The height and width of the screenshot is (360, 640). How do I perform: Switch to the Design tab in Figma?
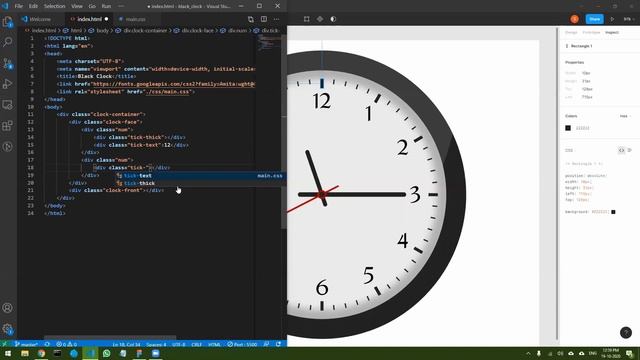point(571,32)
